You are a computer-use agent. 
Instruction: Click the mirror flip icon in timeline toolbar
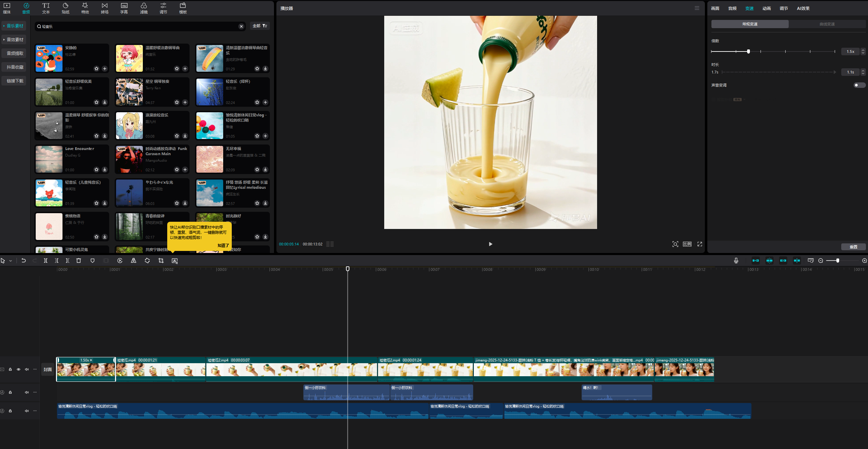pyautogui.click(x=134, y=261)
